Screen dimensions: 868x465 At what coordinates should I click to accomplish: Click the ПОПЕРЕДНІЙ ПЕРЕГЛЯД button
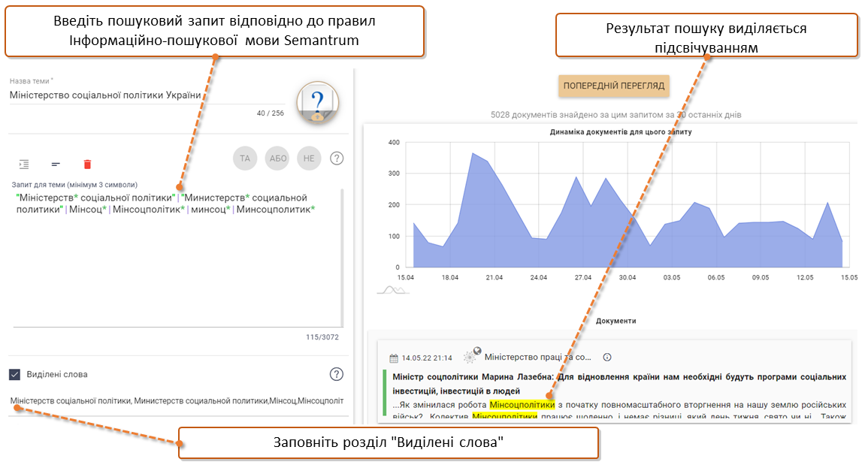(614, 86)
